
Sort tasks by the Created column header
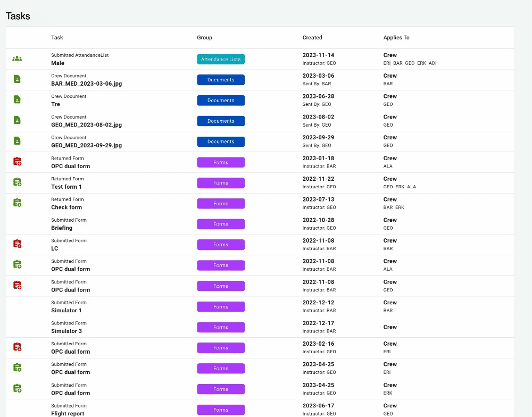(x=312, y=38)
